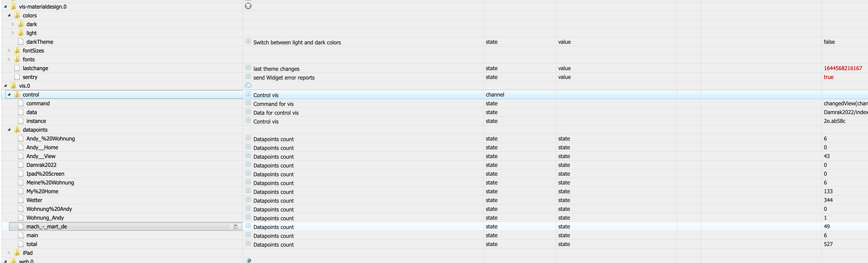This screenshot has width=868, height=263.
Task: Select the main datapoint row
Action: pos(32,235)
